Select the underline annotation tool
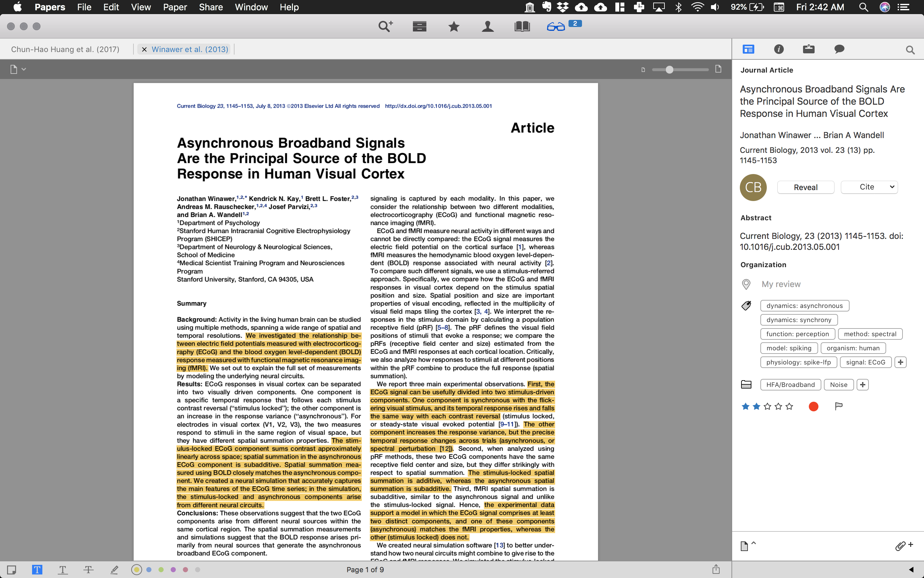 (x=63, y=570)
